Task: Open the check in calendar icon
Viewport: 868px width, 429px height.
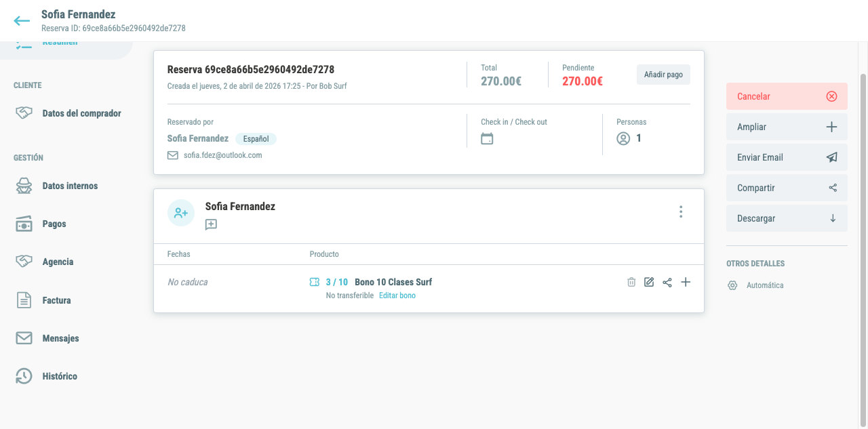Action: pos(487,139)
